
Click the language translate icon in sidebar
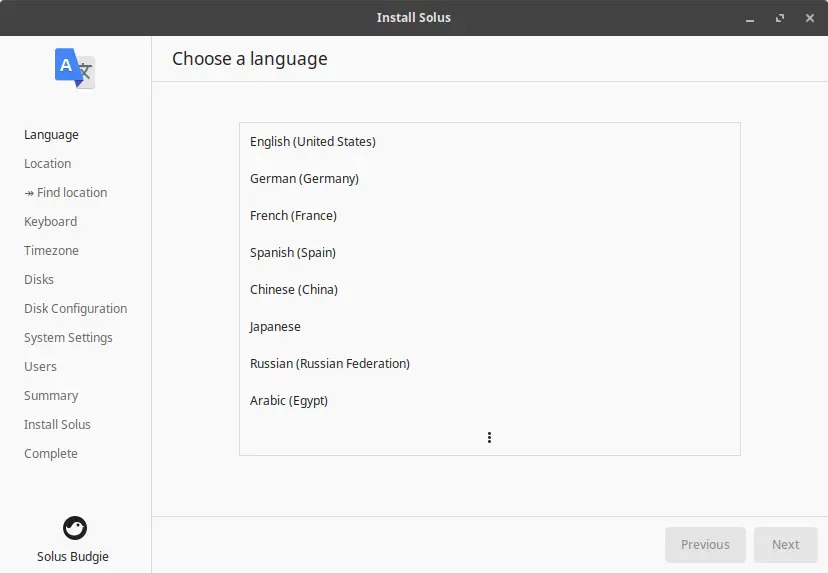(75, 68)
